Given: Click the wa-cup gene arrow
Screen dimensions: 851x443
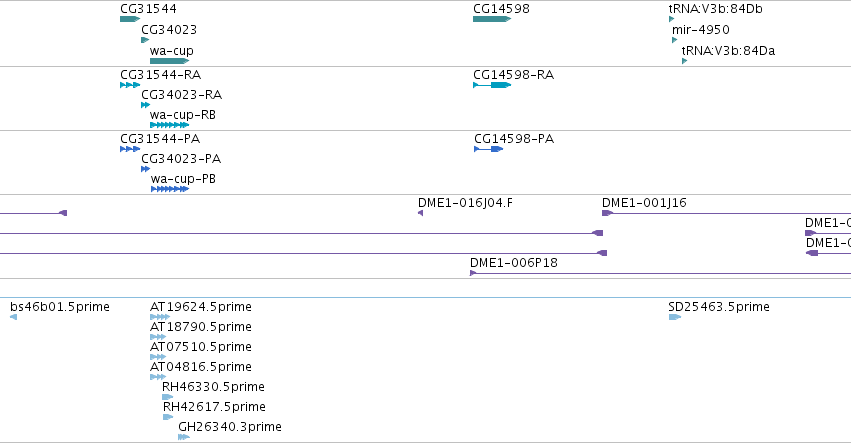Looking at the screenshot, I should 169,61.
